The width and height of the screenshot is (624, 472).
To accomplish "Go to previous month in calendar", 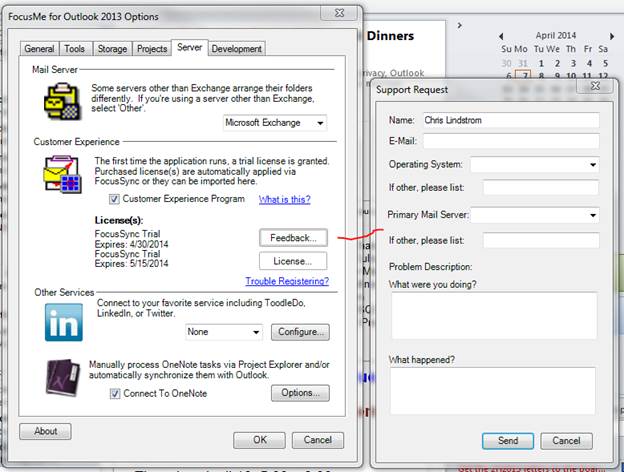I will [x=501, y=36].
